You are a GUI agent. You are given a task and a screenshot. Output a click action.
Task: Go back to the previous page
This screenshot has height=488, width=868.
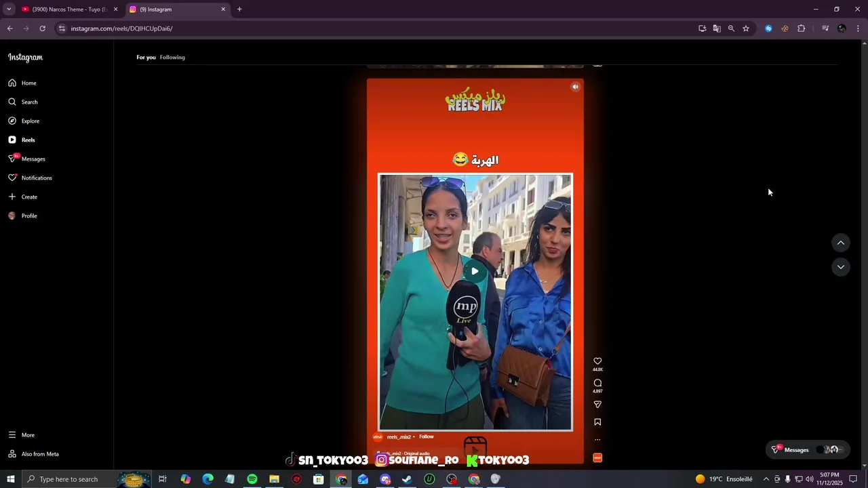coord(9,28)
